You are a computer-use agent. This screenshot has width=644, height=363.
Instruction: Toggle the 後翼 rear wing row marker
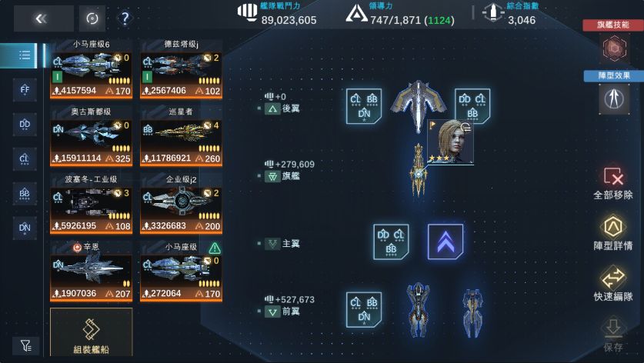coord(272,108)
